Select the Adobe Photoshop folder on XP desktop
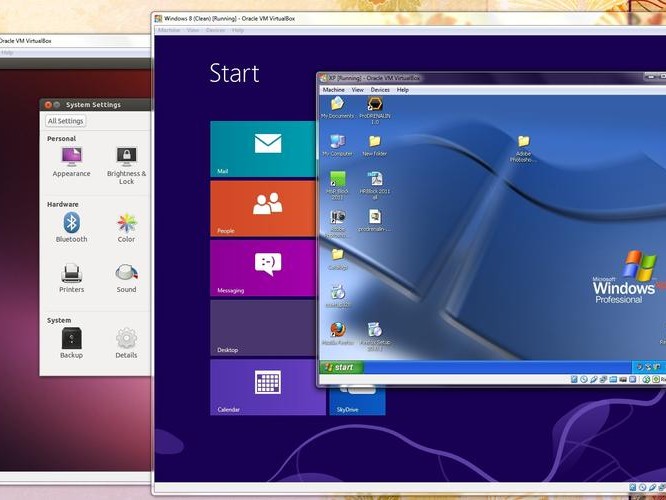The width and height of the screenshot is (666, 500). [x=523, y=148]
